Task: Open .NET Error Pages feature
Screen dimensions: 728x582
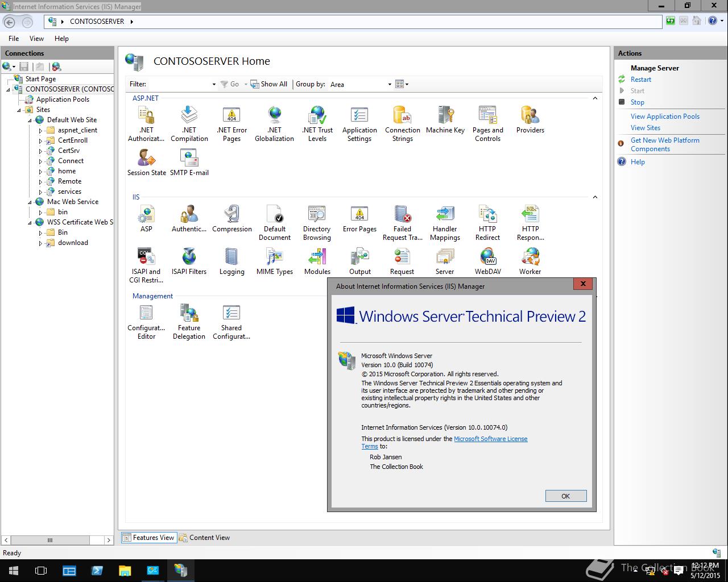Action: [x=231, y=124]
